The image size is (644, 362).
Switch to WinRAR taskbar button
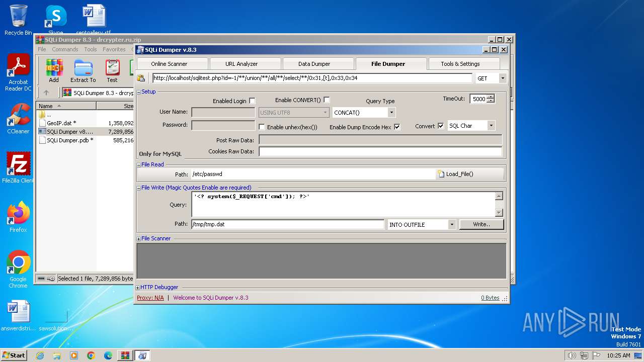125,355
